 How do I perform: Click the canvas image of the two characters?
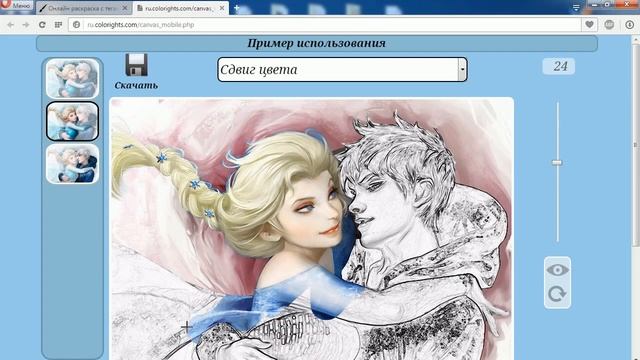pyautogui.click(x=312, y=229)
